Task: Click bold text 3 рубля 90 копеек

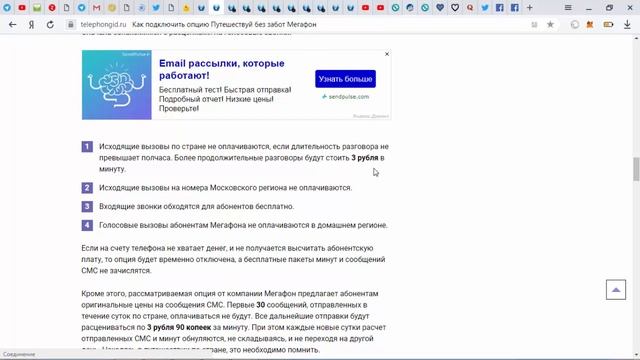Action: click(x=179, y=327)
